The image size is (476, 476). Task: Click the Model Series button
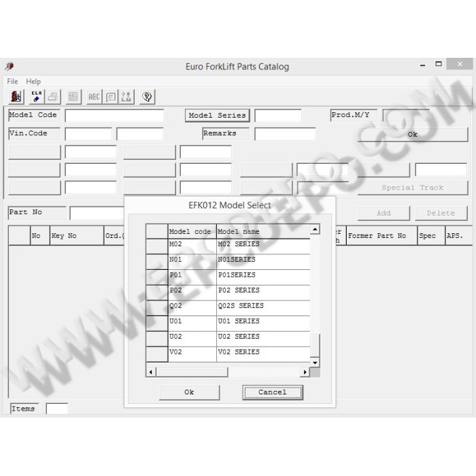pyautogui.click(x=218, y=116)
